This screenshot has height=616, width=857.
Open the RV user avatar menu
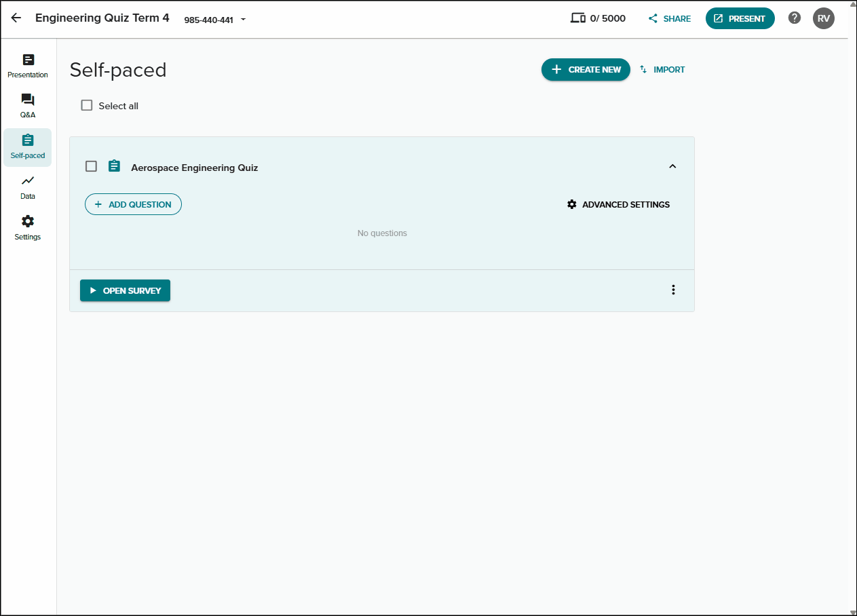tap(824, 18)
